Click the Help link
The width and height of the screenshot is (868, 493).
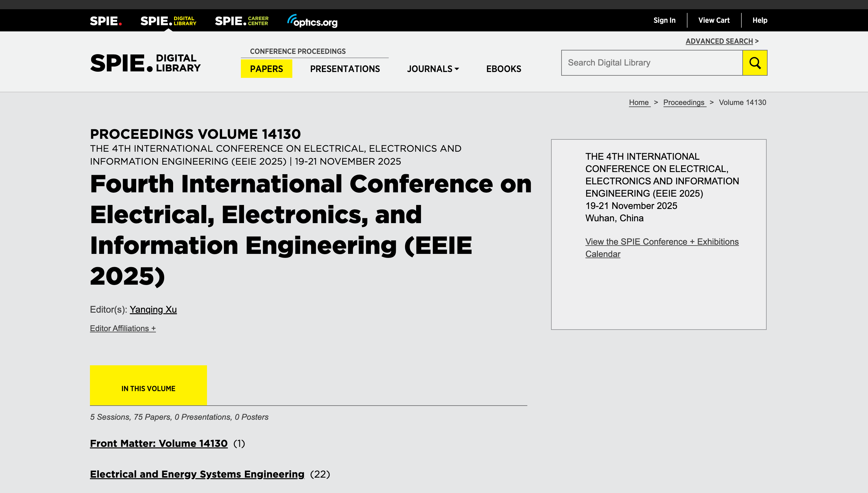[760, 20]
